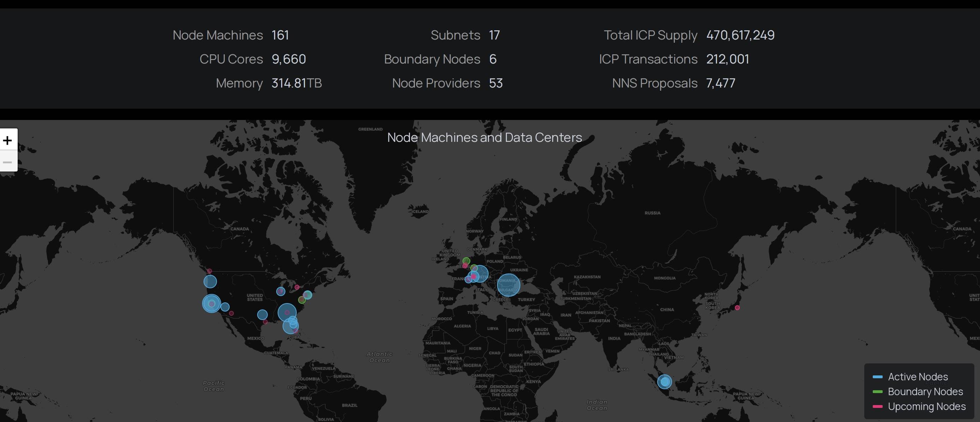Click the green boundary node on US East Coast
The width and height of the screenshot is (980, 422).
(x=302, y=300)
